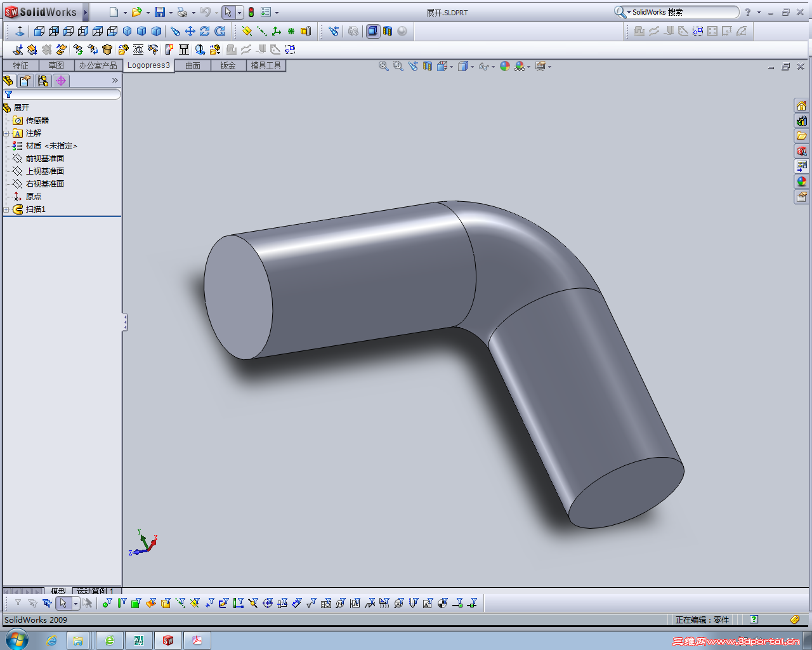Switch to the 特征 tab
Image resolution: width=812 pixels, height=650 pixels.
21,65
